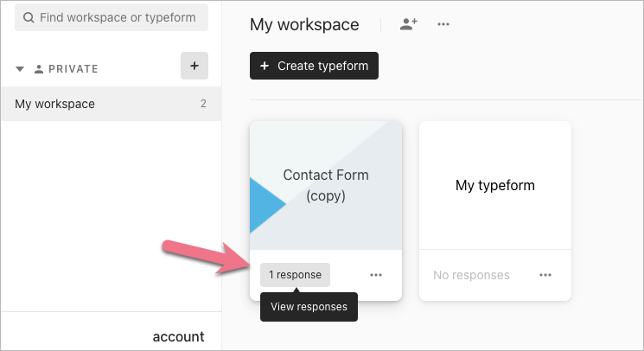Click the invite member icon
Screen dimensions: 644x351
(x=409, y=24)
